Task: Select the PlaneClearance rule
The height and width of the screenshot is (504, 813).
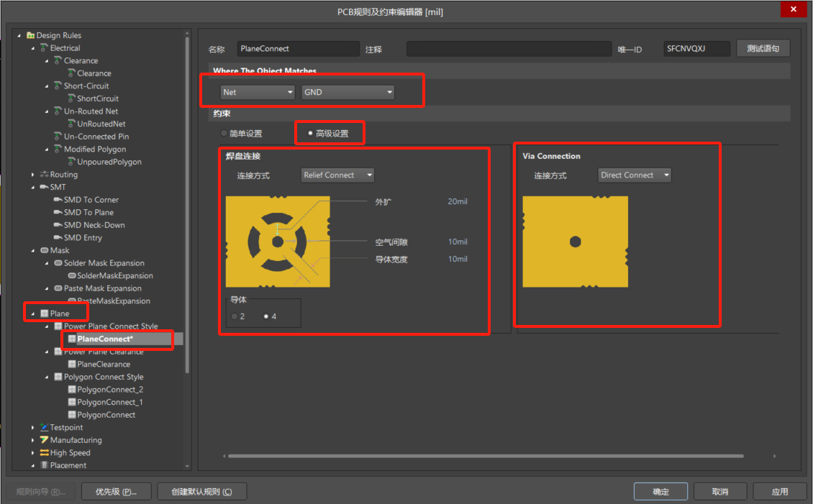Action: [x=104, y=365]
